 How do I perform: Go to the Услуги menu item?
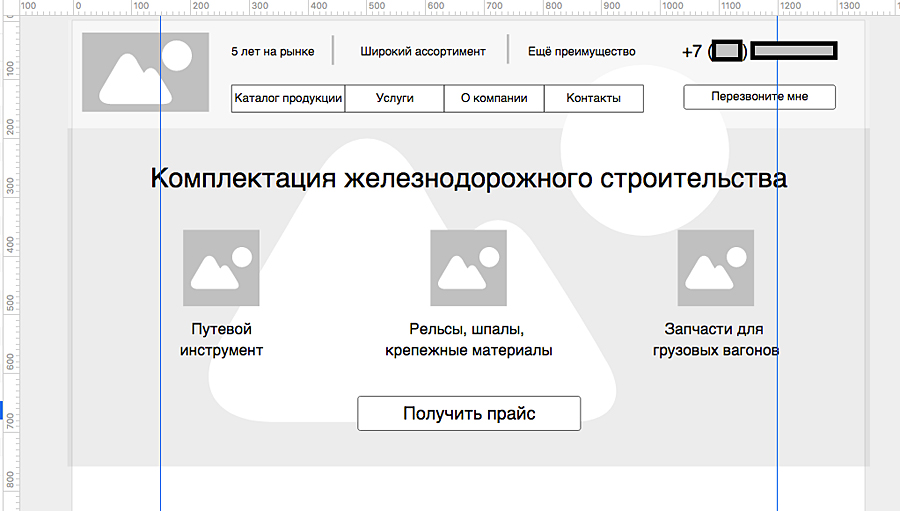(x=394, y=98)
